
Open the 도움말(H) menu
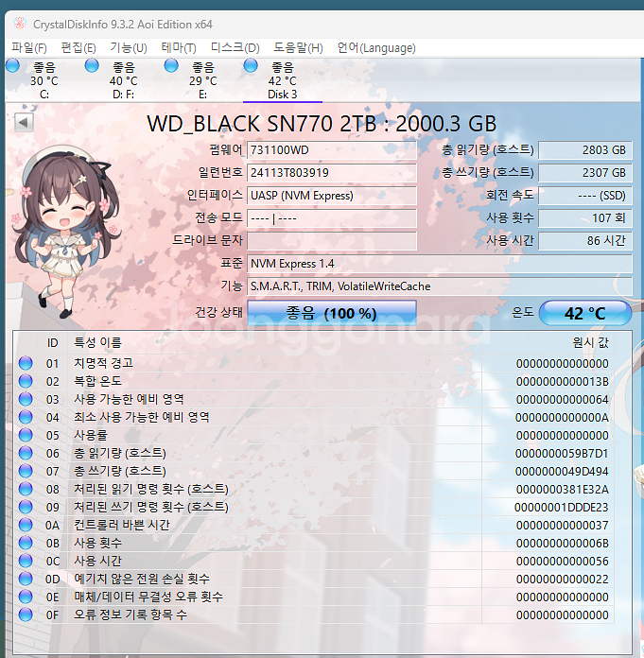point(298,48)
